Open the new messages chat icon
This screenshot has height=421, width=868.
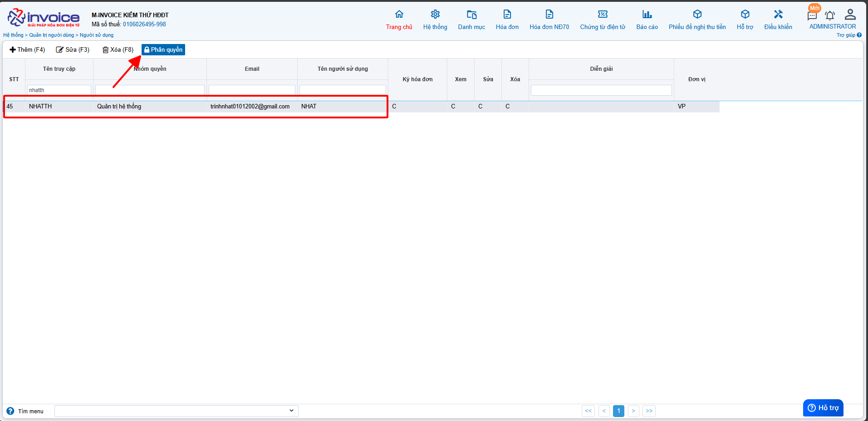pos(812,16)
